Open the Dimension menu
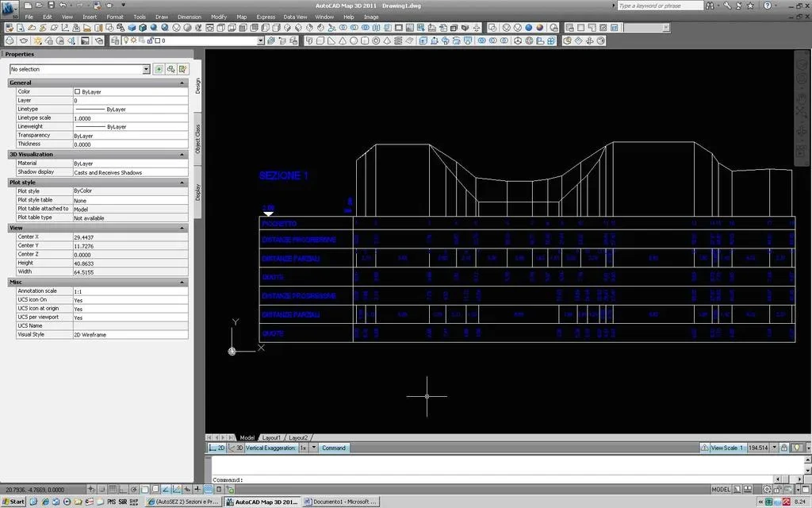The width and height of the screenshot is (812, 508). click(x=189, y=17)
